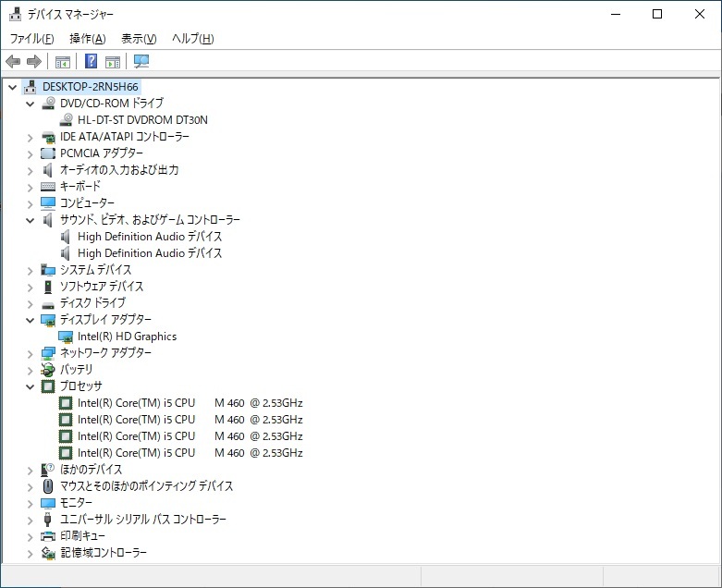Select the second Intel Core i5 CPU entry

coord(190,420)
